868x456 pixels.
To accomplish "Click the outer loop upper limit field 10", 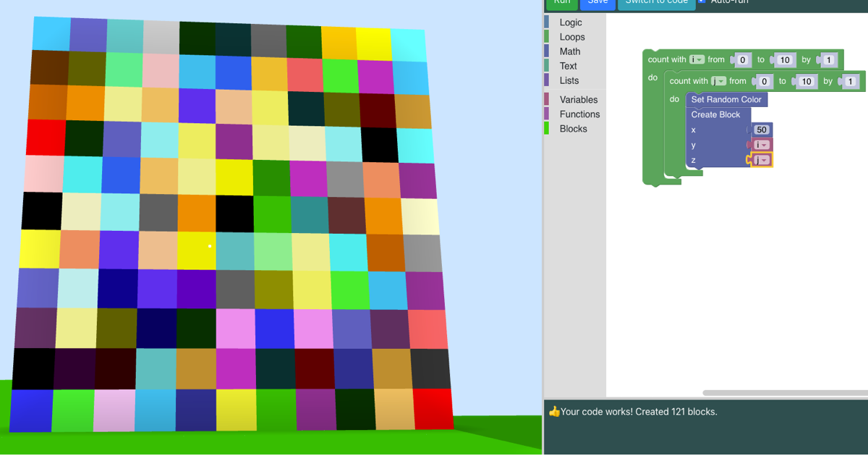I will pyautogui.click(x=785, y=60).
